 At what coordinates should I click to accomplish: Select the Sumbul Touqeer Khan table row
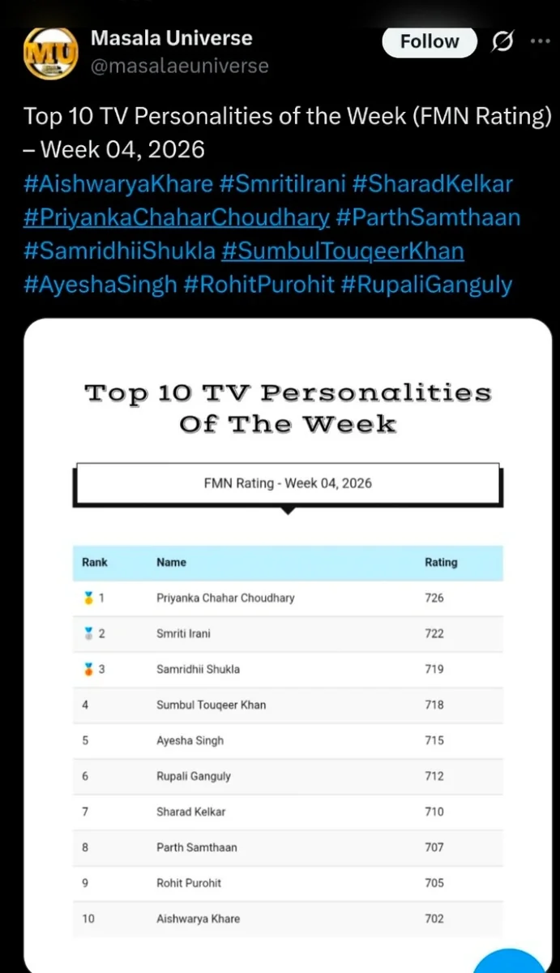(x=288, y=705)
